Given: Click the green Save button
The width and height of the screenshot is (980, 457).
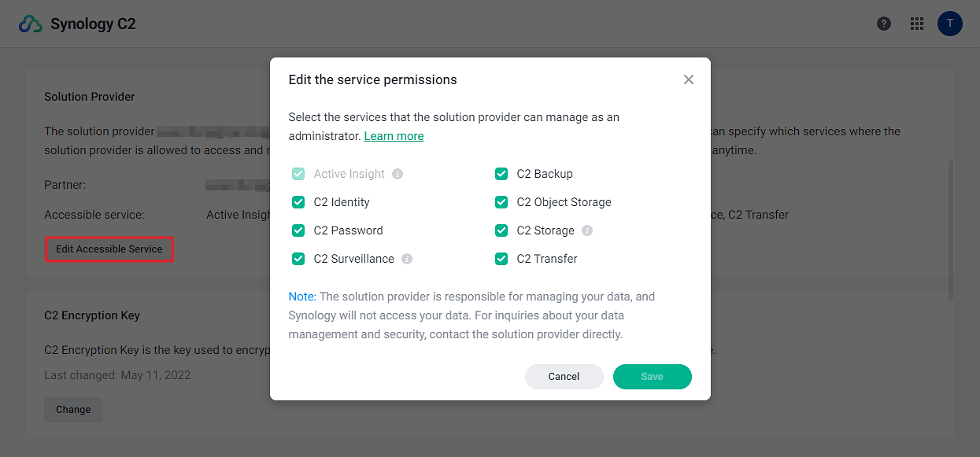Looking at the screenshot, I should coord(653,377).
